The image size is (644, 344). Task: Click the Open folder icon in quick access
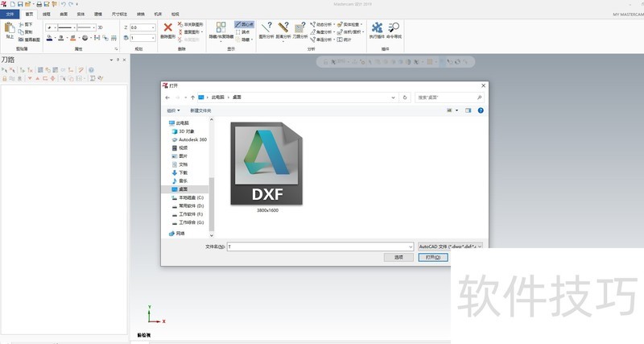tap(27, 4)
